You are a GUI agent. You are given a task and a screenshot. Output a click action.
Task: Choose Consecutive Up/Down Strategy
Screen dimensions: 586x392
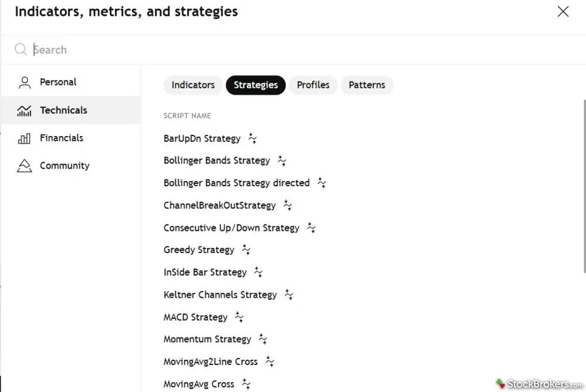[x=231, y=228]
